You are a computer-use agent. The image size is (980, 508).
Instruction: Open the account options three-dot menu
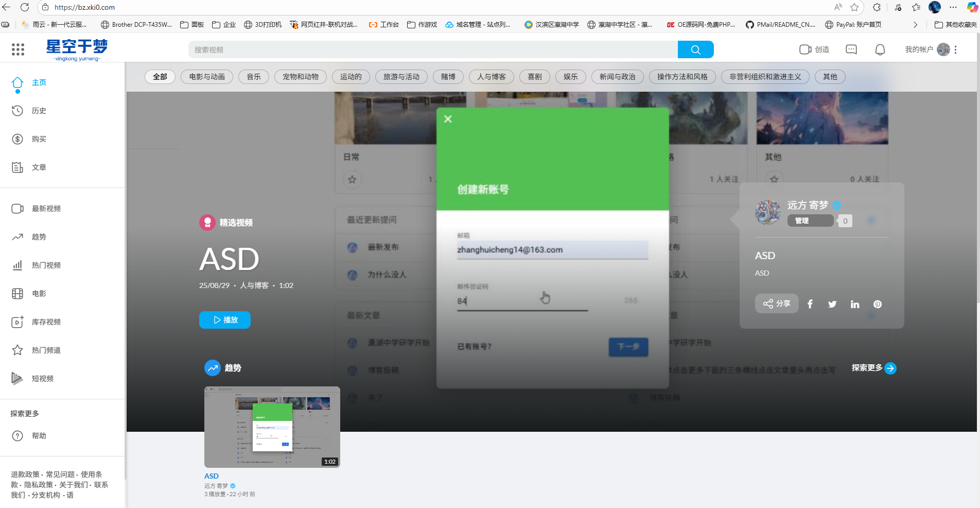(956, 49)
